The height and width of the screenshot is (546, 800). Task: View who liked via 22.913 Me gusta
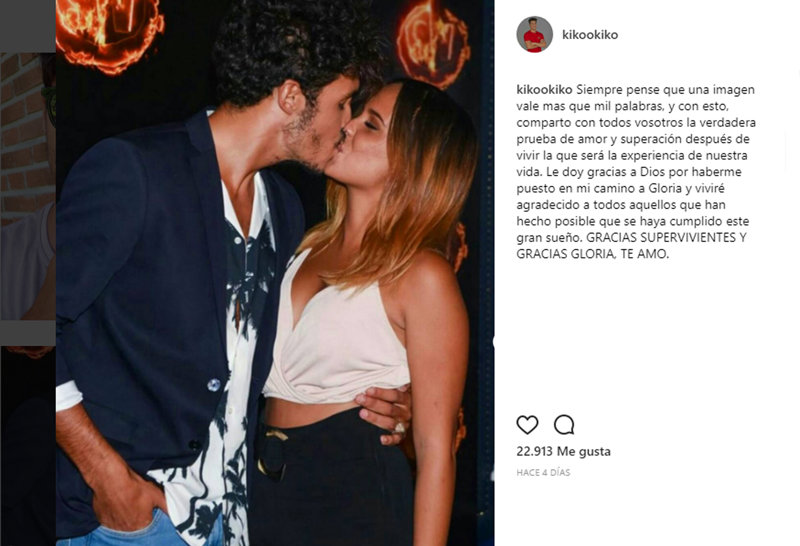tap(563, 451)
